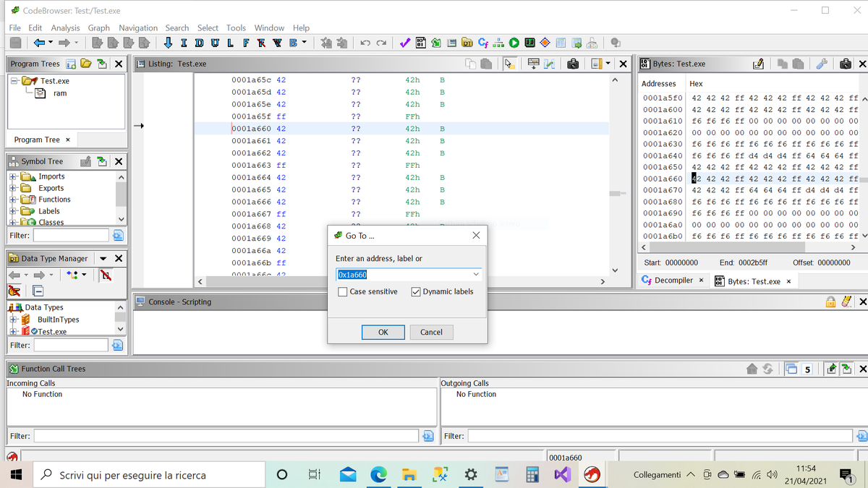Click the back navigation arrow icon
This screenshot has height=488, width=868.
[40, 43]
